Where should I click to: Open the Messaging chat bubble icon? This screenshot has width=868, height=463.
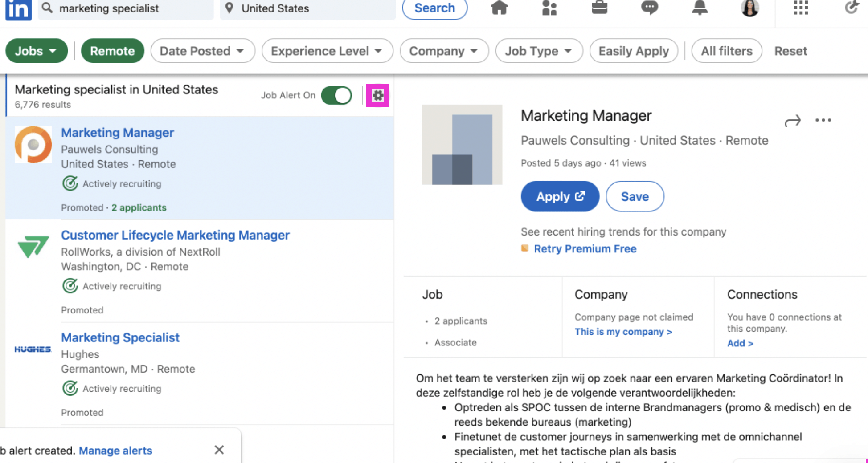click(650, 8)
